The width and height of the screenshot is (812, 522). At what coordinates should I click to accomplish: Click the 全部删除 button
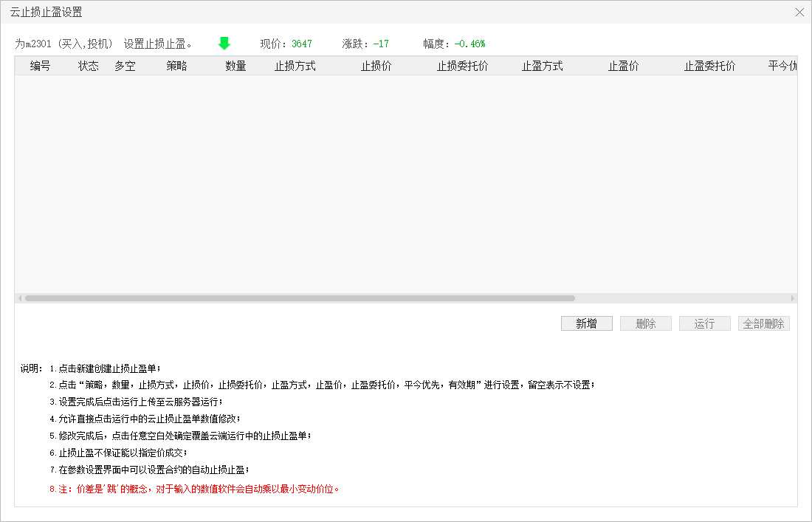coord(763,323)
